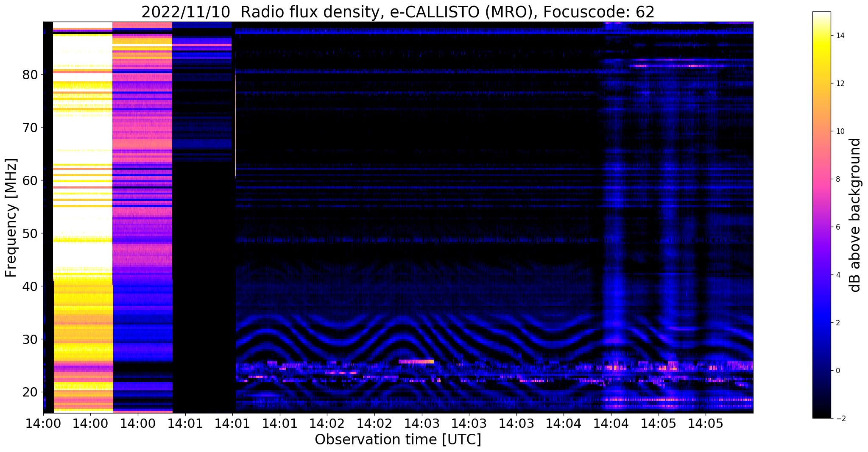Click the bright orange burst near 26 MHz

416,361
